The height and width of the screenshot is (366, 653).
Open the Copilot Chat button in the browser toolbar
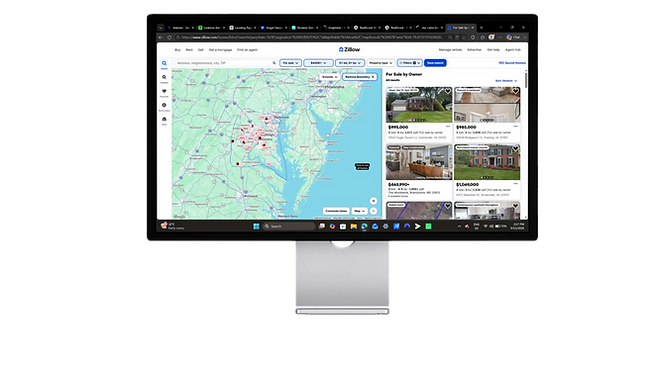(x=513, y=37)
